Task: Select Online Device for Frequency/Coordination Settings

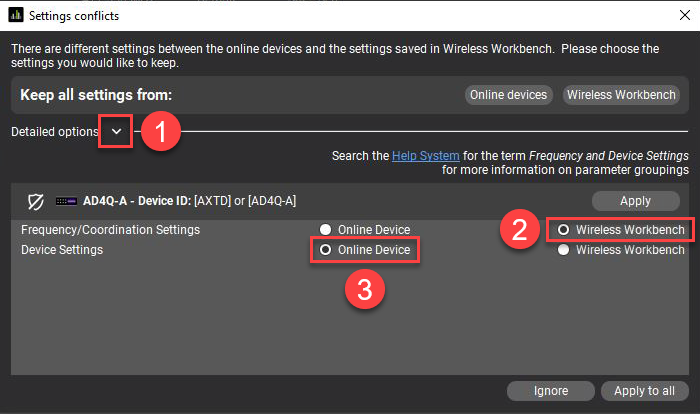Action: [x=325, y=230]
